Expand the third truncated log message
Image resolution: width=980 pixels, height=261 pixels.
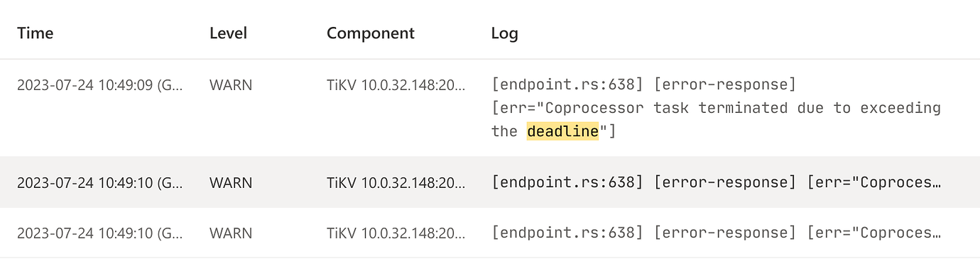[717, 233]
